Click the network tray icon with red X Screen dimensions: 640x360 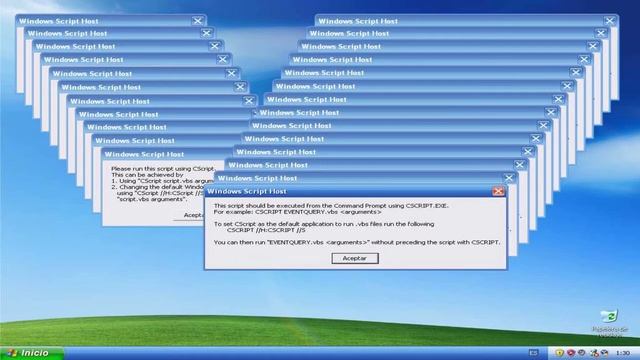click(x=594, y=353)
